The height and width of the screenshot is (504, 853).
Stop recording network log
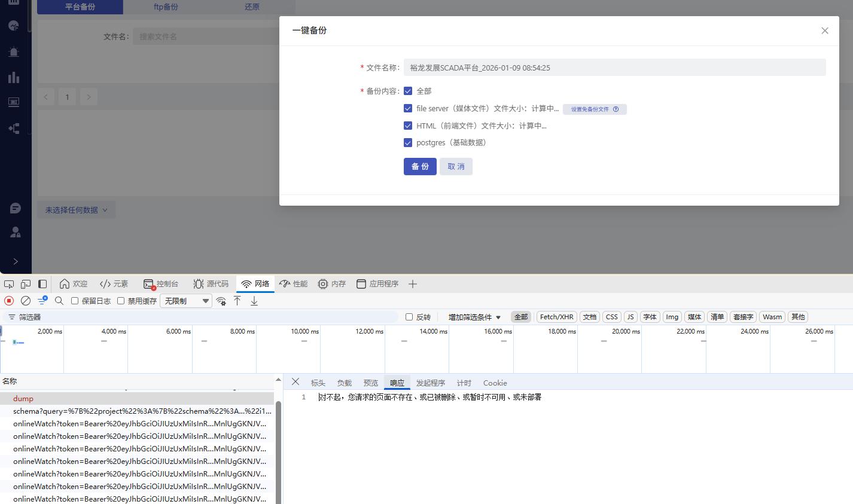point(9,301)
